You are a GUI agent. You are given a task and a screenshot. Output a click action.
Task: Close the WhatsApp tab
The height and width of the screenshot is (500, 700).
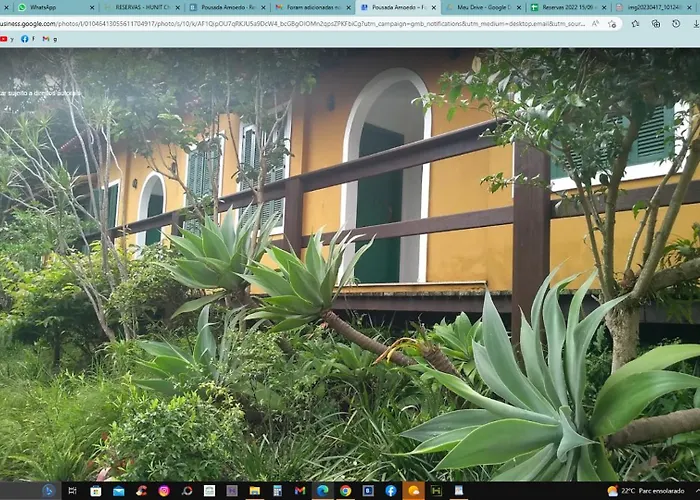pyautogui.click(x=92, y=8)
